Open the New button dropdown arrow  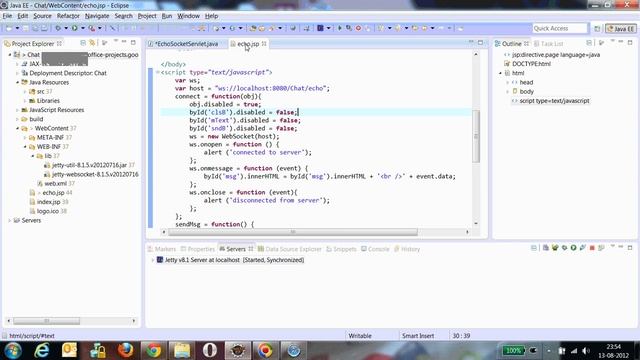(x=17, y=28)
